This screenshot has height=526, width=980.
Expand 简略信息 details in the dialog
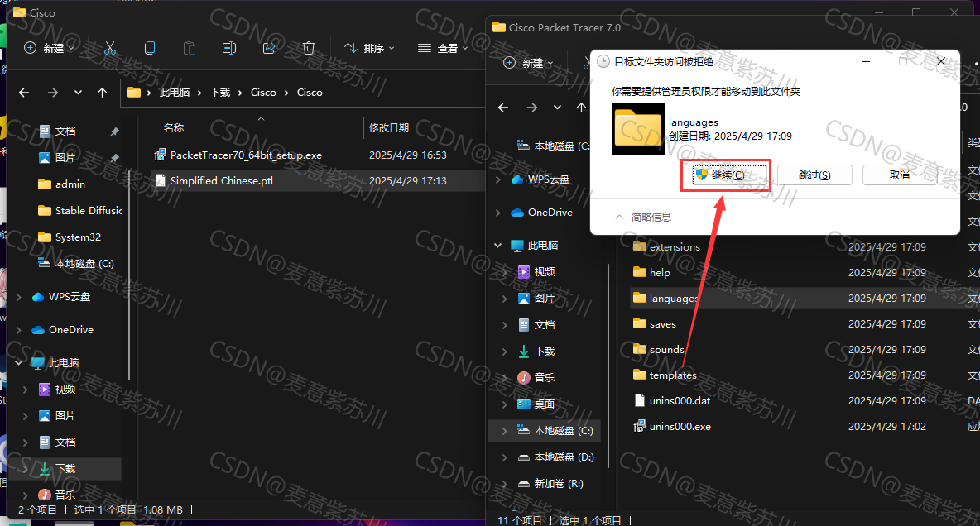tap(643, 217)
